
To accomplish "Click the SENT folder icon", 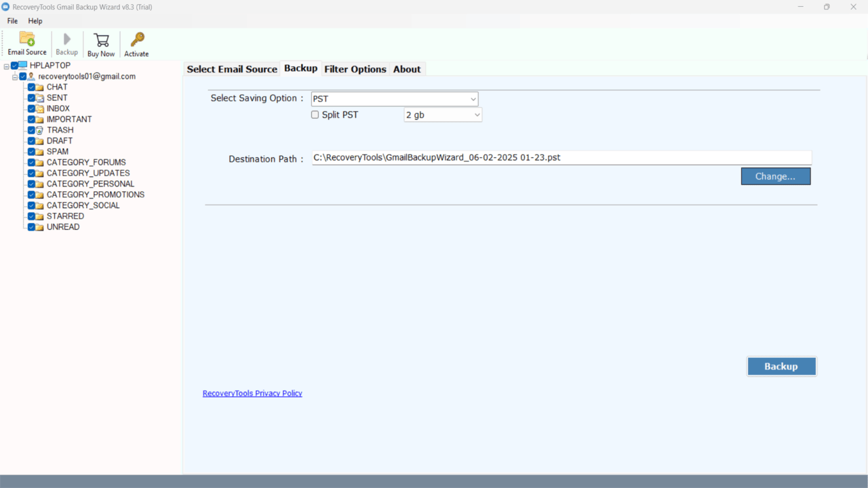I will point(40,98).
